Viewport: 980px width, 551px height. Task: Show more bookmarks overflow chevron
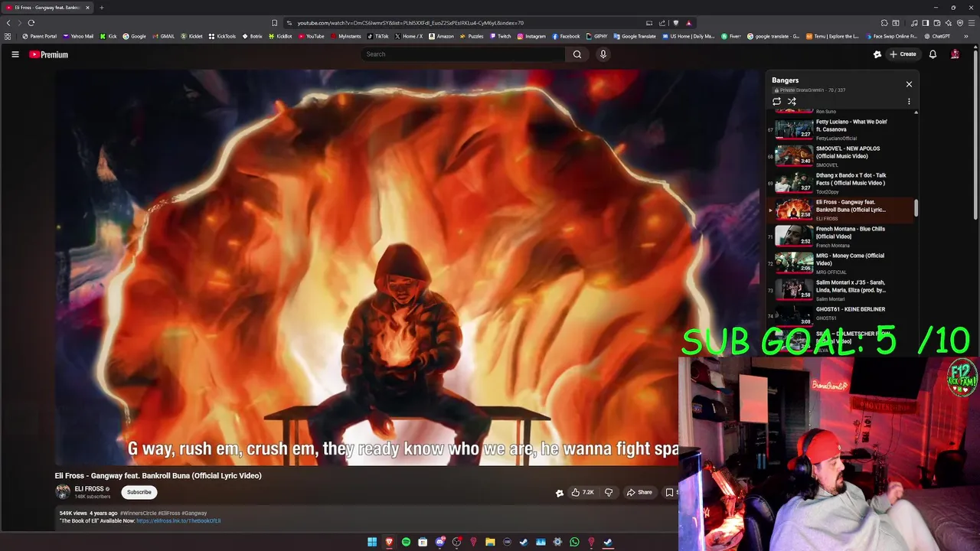pos(966,36)
